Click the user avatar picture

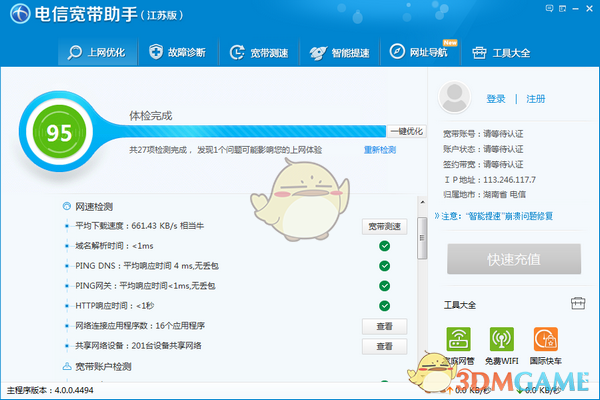[454, 97]
